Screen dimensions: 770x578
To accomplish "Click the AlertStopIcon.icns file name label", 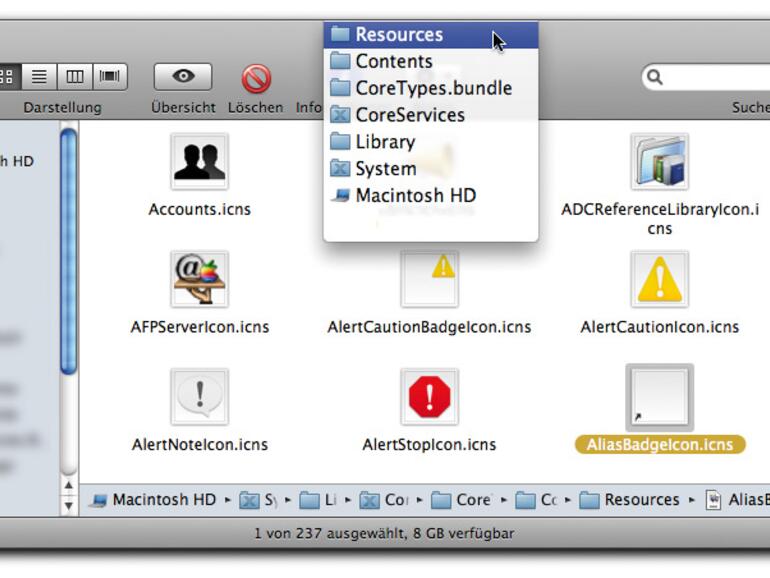I will [x=429, y=444].
